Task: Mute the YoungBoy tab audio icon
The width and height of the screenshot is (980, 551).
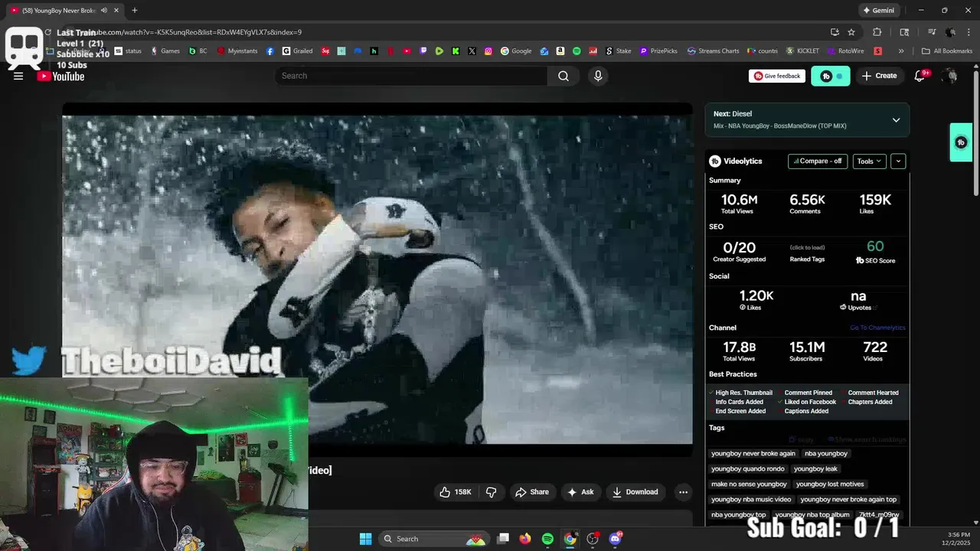Action: coord(104,11)
